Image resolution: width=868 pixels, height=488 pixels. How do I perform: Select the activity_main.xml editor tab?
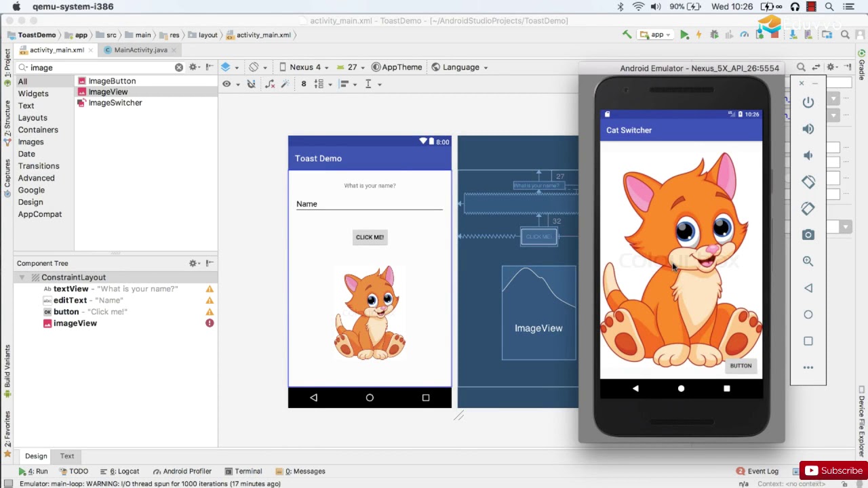click(56, 50)
